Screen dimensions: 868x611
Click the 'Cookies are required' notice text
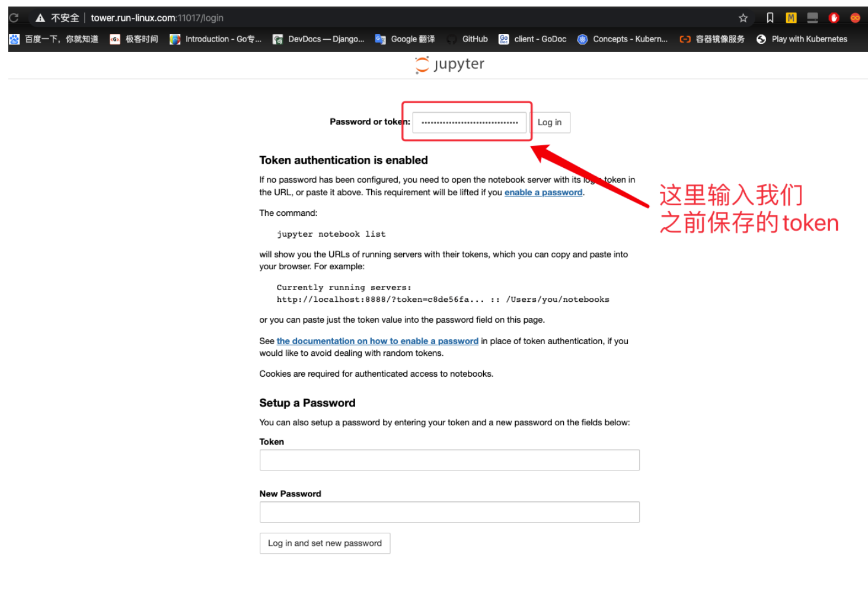click(x=376, y=374)
